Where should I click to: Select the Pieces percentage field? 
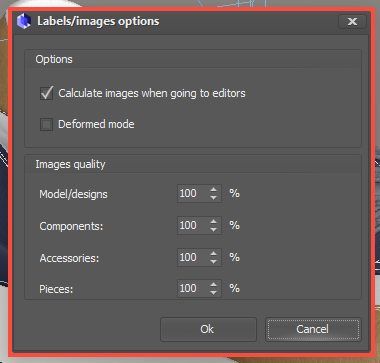pos(199,288)
